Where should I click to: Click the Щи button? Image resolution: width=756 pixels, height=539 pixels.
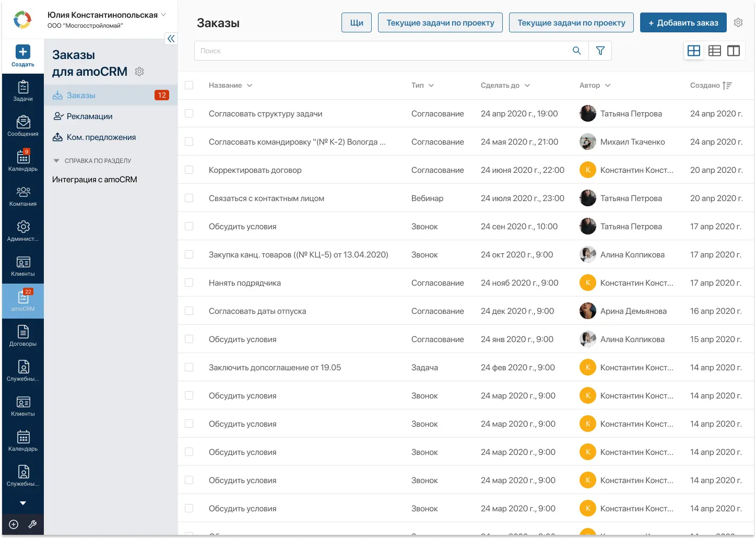pos(357,22)
